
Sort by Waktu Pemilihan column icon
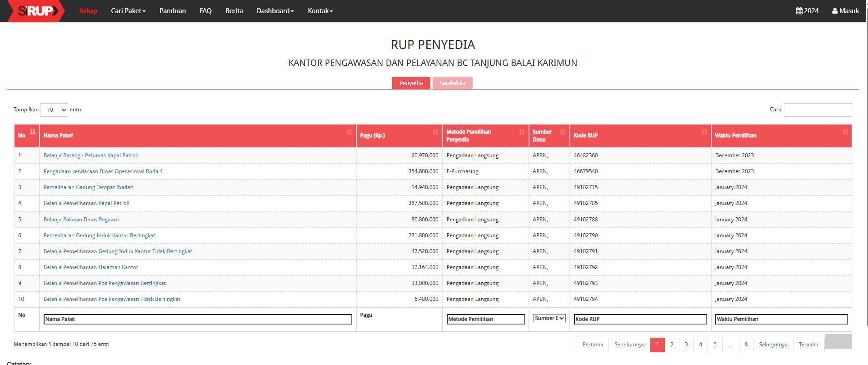(845, 132)
